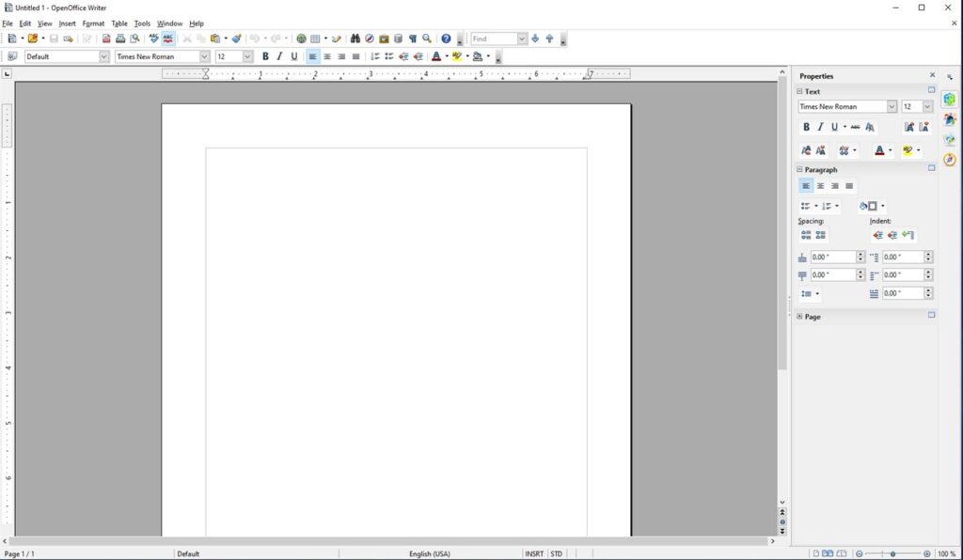Activate the Format Paintbrush
Image resolution: width=963 pixels, height=560 pixels.
pos(236,39)
